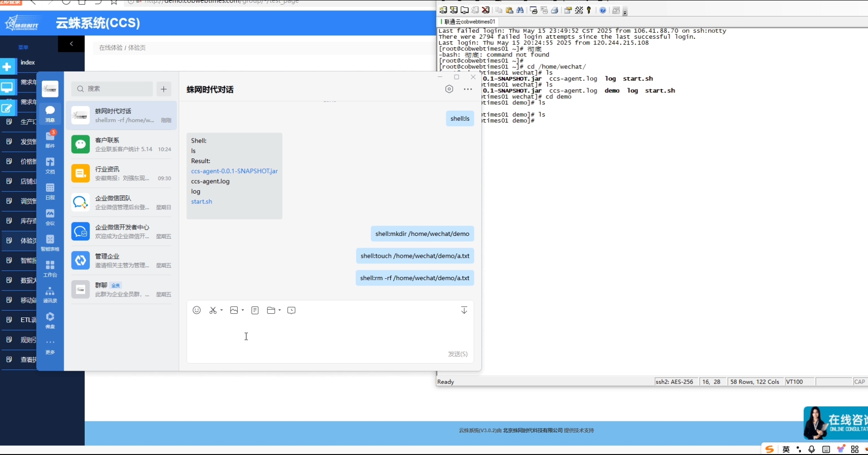868x455 pixels.
Task: Click the document note icon in chat toolbar
Action: click(255, 310)
